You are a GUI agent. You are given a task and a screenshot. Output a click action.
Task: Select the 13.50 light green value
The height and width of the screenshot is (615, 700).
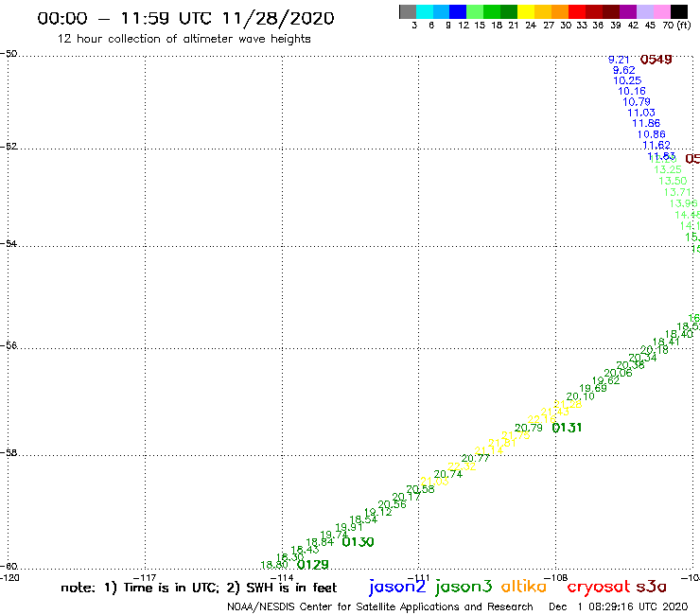[673, 181]
